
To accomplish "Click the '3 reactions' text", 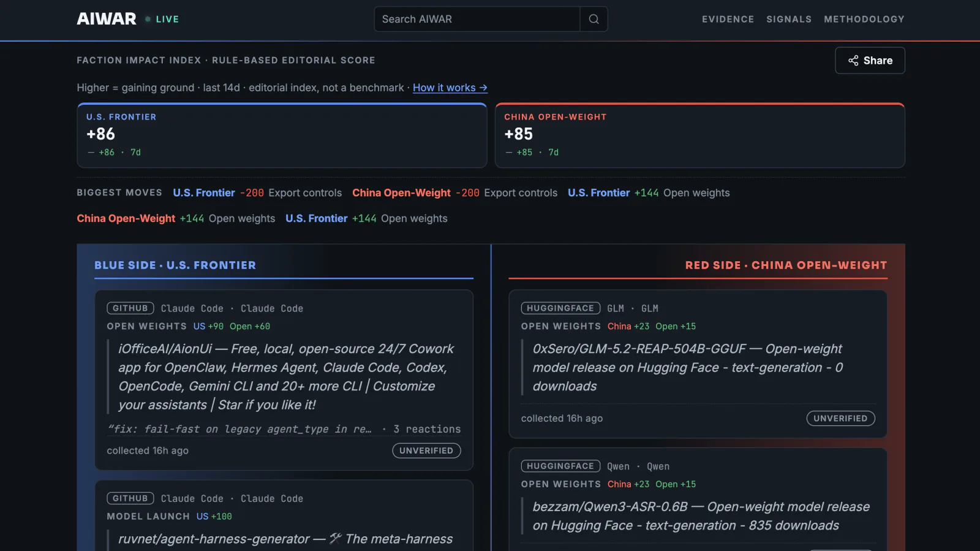I will point(427,429).
